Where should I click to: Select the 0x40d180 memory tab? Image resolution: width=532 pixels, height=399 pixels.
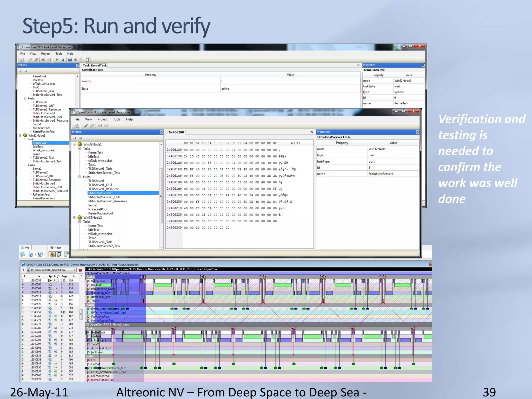tap(176, 132)
